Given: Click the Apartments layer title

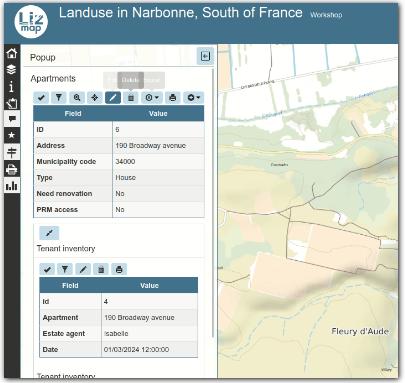Looking at the screenshot, I should coord(53,79).
